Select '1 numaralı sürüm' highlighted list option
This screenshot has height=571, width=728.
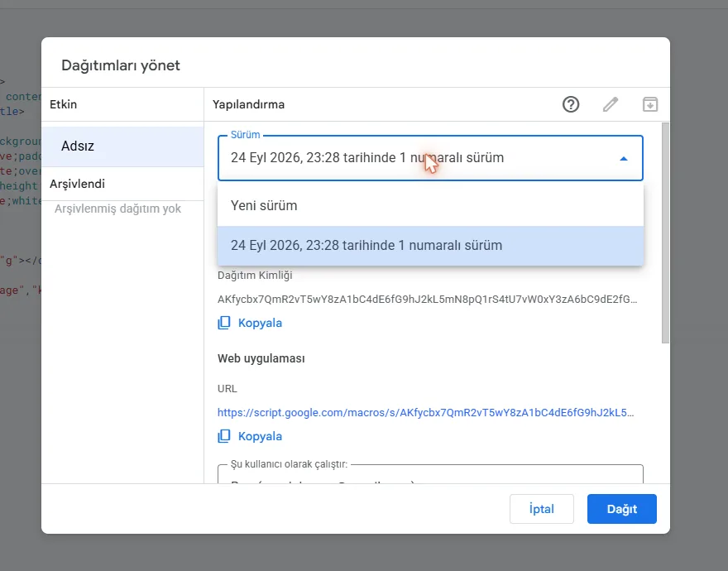click(430, 245)
